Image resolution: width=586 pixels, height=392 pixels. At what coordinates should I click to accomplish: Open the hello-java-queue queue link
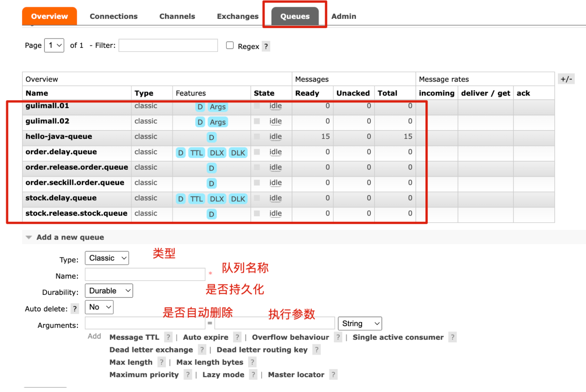(x=59, y=137)
